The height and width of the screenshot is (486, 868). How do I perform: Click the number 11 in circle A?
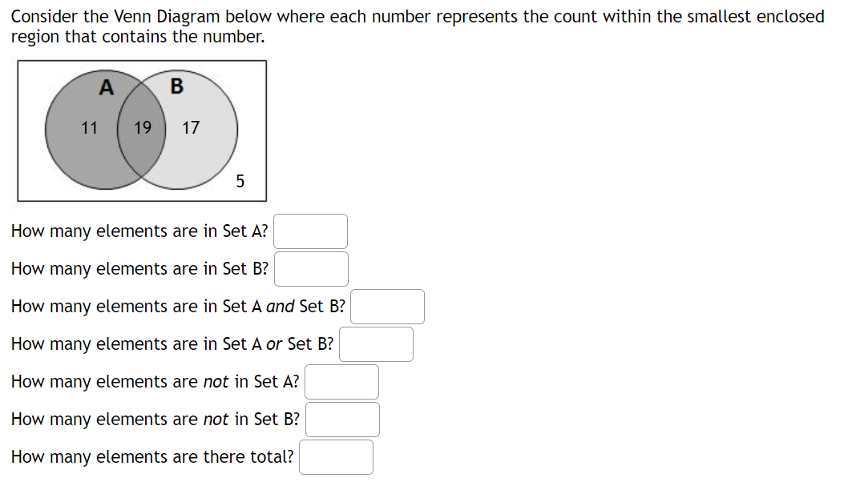89,128
